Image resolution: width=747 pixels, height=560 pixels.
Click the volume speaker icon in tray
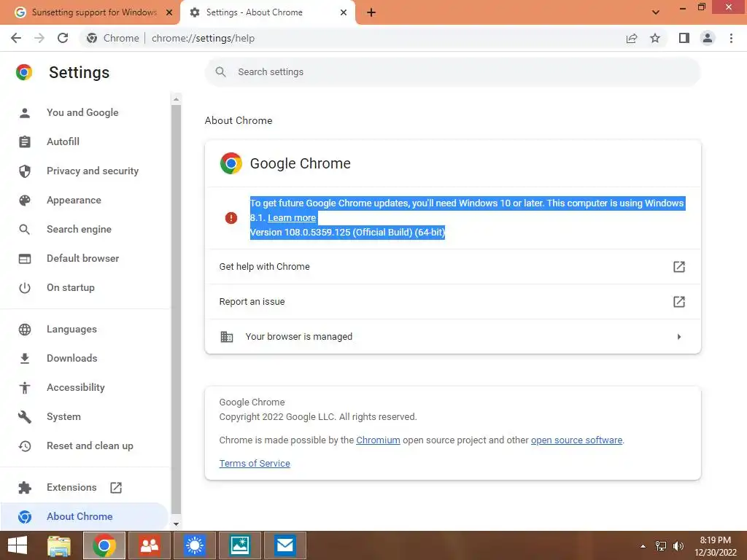point(678,546)
